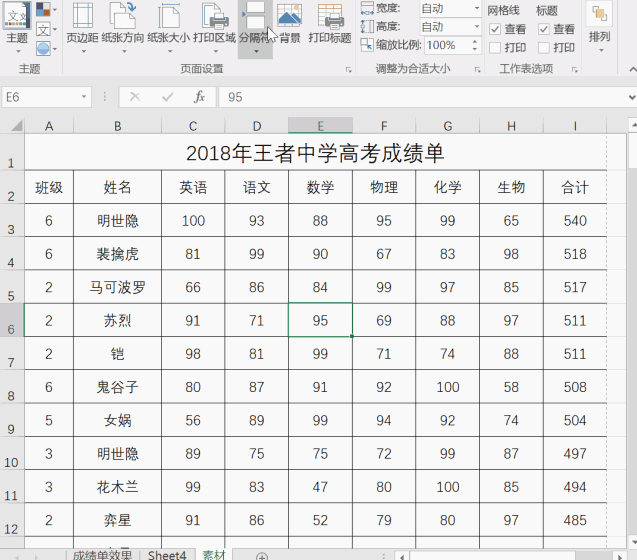Click the 缩放比例 100% field

tap(447, 45)
